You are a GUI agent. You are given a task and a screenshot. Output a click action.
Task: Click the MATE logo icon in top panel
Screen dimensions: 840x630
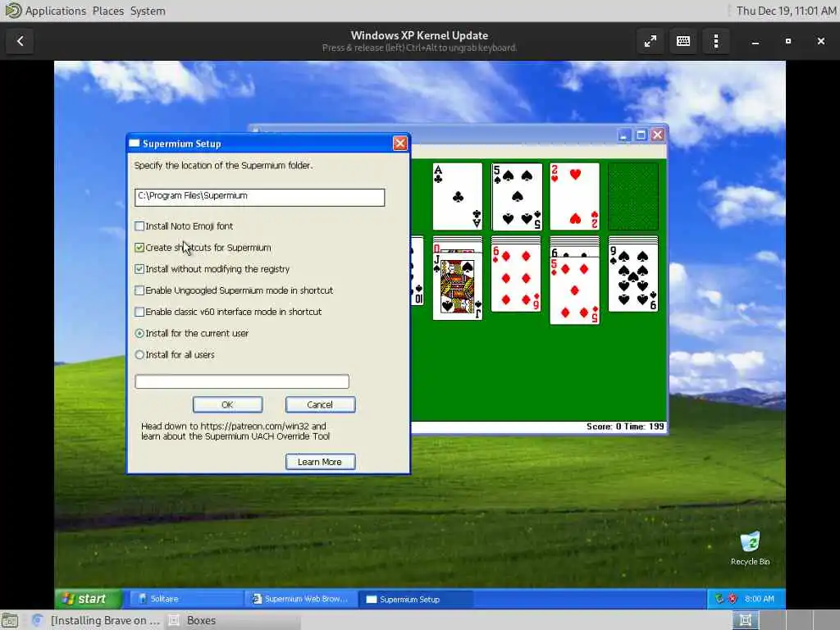tap(13, 11)
